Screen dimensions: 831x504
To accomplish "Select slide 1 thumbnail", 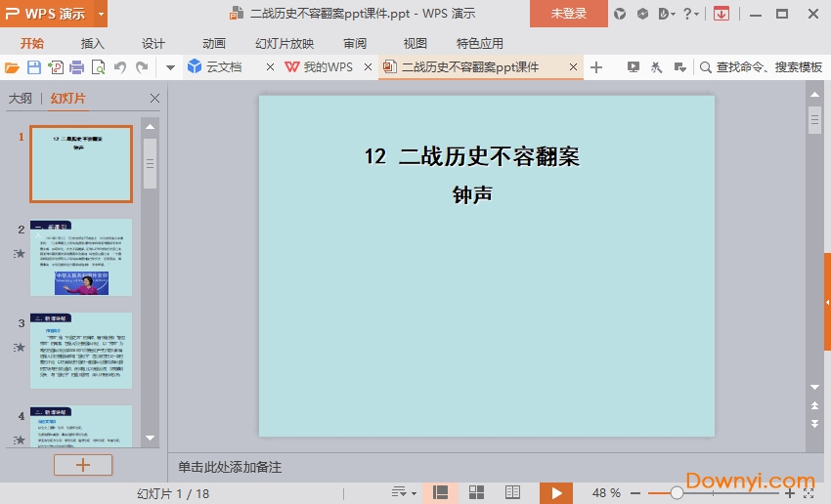I will coord(81,164).
